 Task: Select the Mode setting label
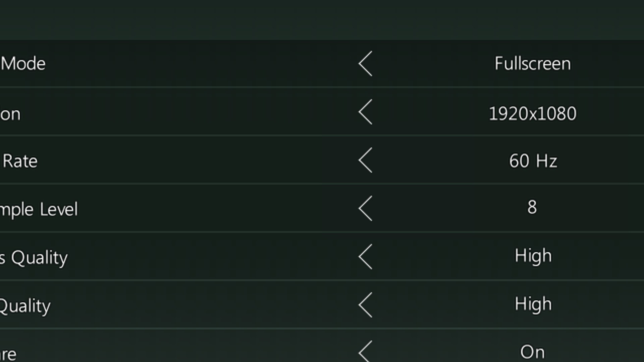(x=23, y=64)
